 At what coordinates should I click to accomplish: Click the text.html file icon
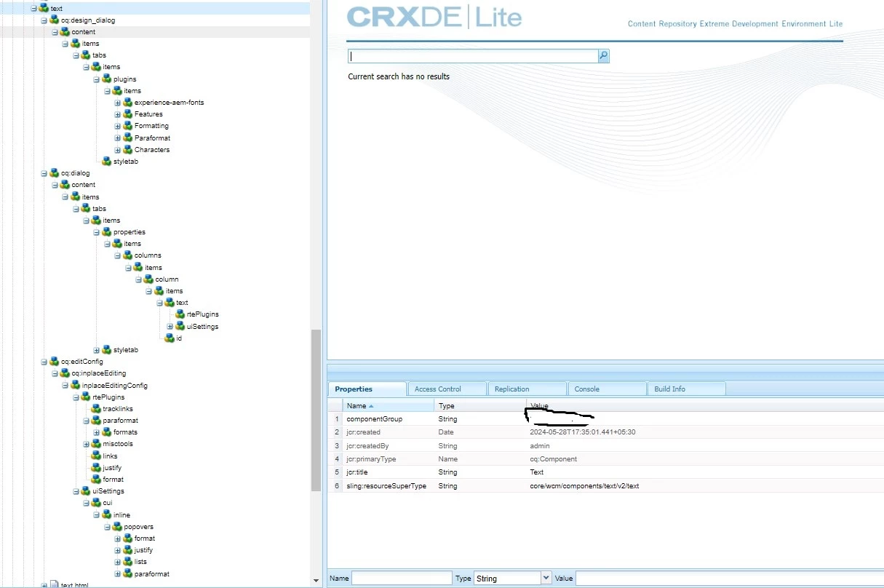pyautogui.click(x=54, y=585)
